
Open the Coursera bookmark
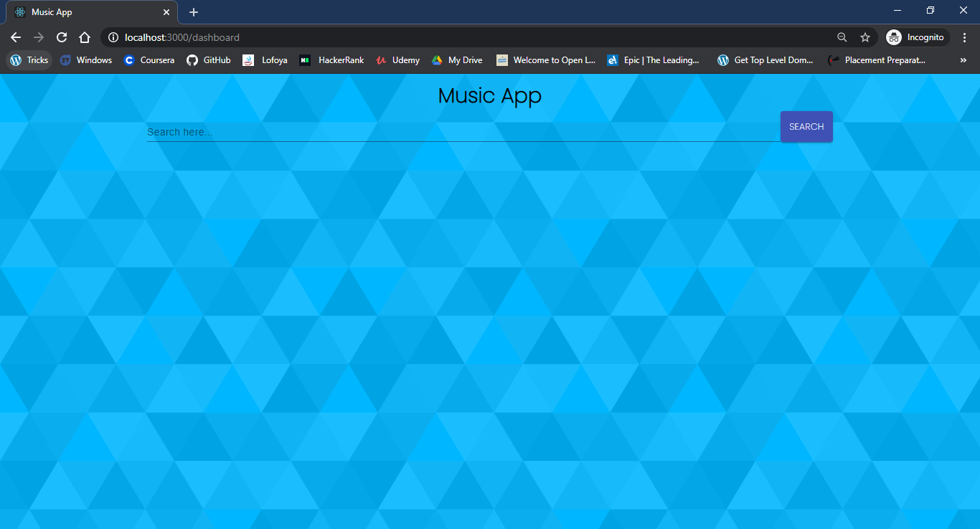(149, 60)
